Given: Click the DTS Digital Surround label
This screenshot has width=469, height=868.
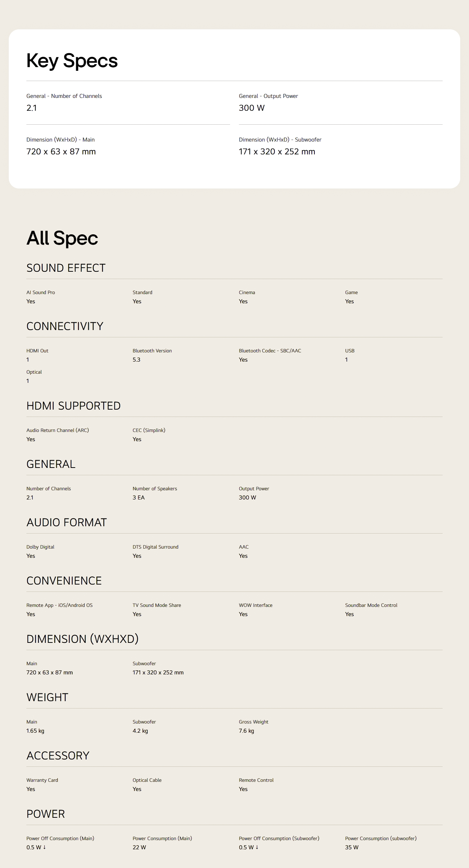Looking at the screenshot, I should pyautogui.click(x=155, y=547).
